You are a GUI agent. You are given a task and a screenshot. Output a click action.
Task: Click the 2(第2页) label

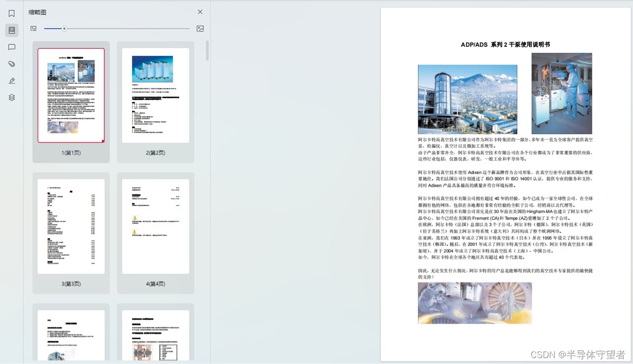click(x=156, y=153)
